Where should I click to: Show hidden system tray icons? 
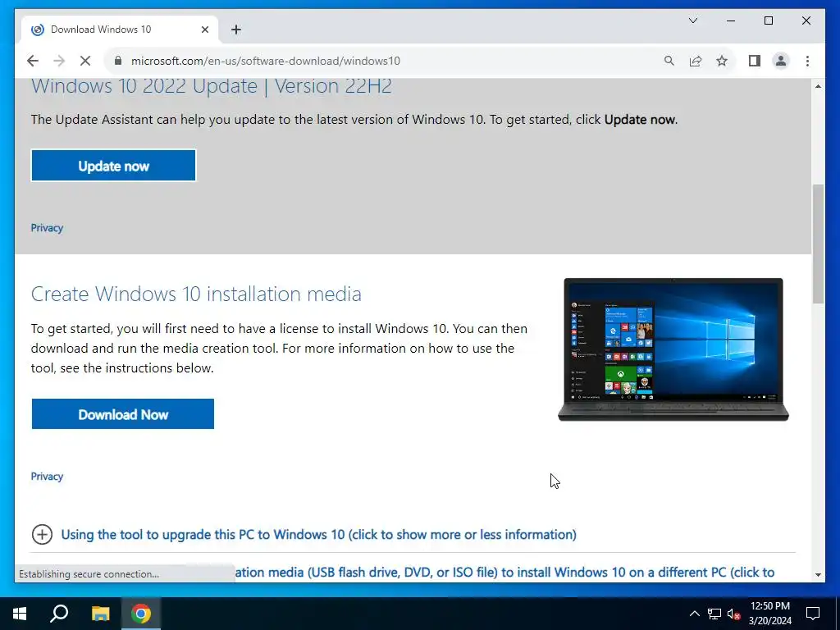tap(694, 614)
